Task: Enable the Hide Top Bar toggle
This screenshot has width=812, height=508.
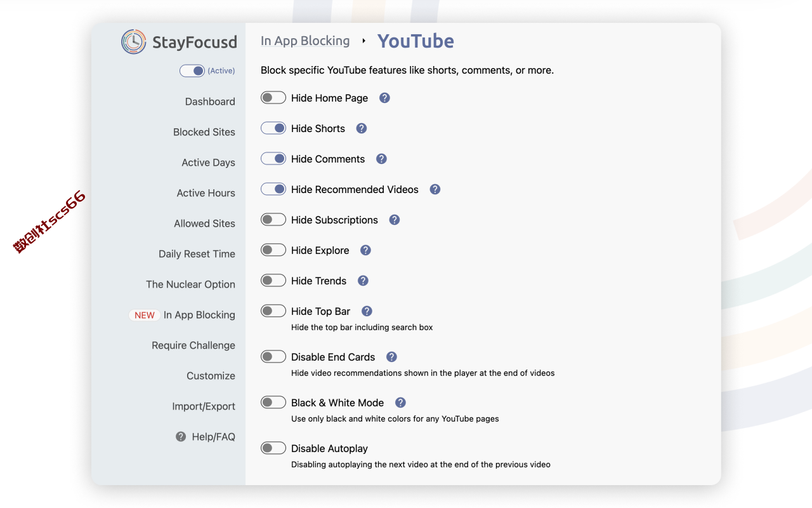Action: pos(273,311)
